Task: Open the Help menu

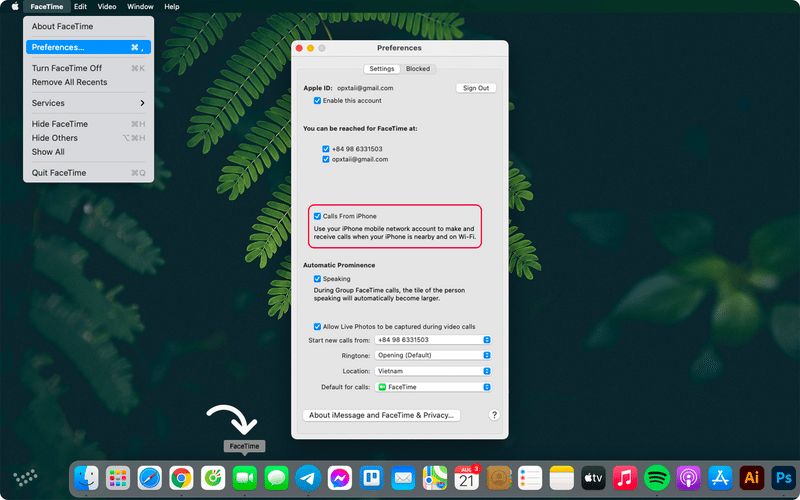Action: pyautogui.click(x=171, y=7)
